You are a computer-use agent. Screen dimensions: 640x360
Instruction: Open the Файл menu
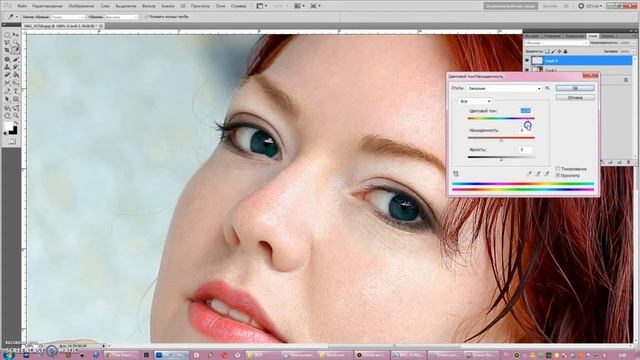coord(22,6)
